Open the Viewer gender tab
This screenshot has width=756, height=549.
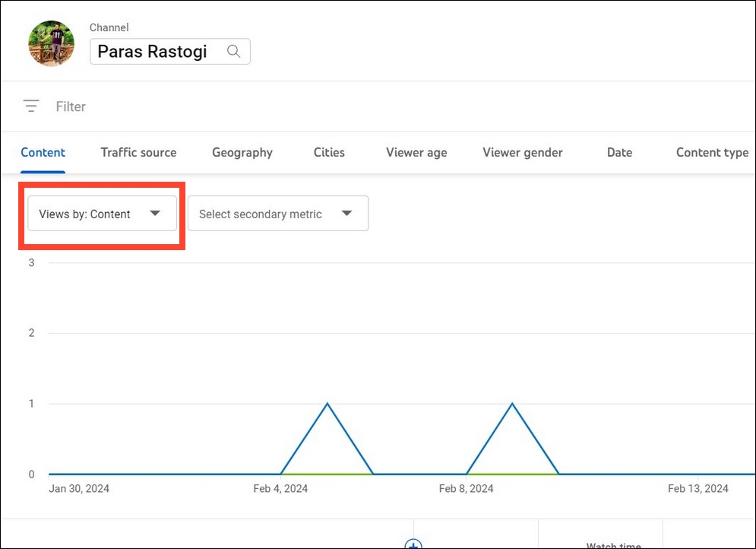click(x=522, y=152)
